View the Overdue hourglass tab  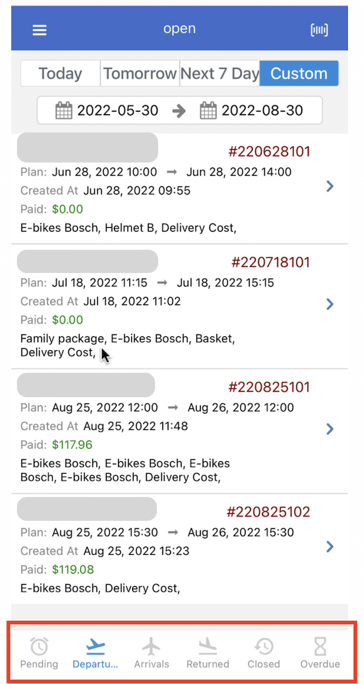coord(320,653)
